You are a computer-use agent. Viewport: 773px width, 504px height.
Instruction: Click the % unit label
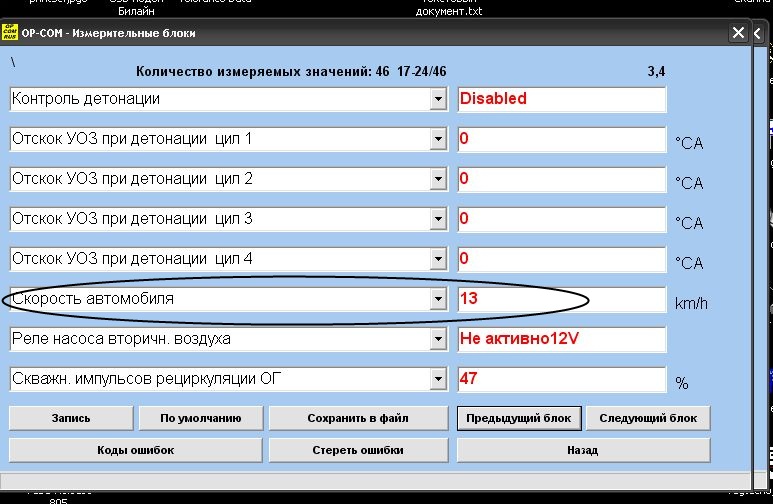point(682,383)
